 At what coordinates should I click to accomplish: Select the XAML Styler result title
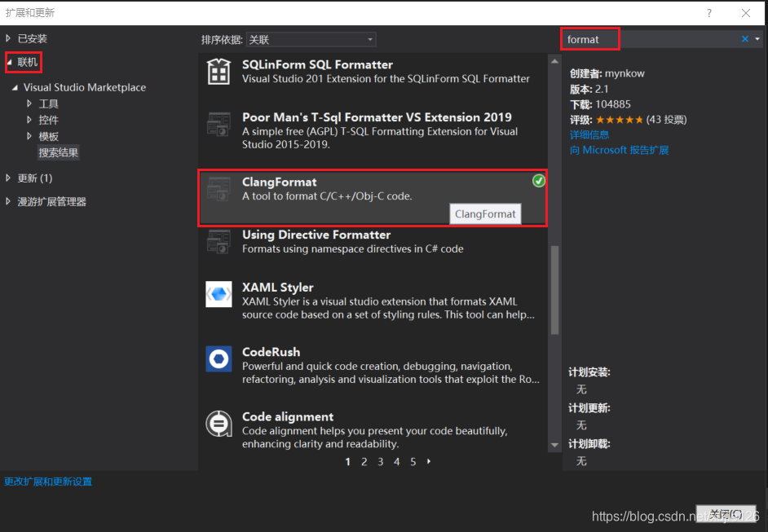pos(278,288)
